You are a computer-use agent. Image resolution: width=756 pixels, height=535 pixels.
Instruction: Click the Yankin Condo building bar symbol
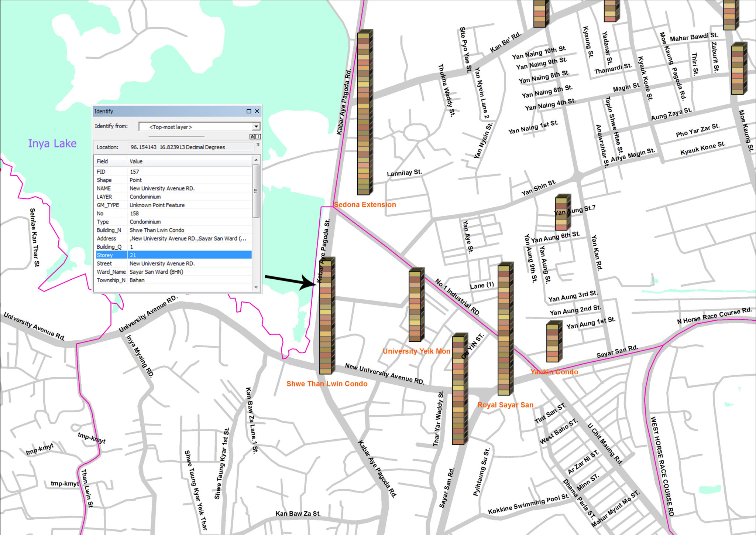554,341
